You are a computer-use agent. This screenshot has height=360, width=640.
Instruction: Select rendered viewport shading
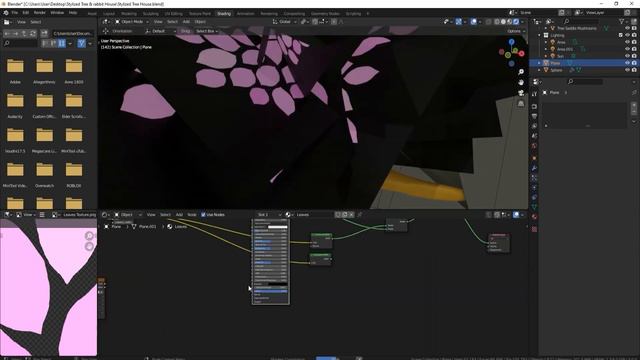click(x=516, y=22)
